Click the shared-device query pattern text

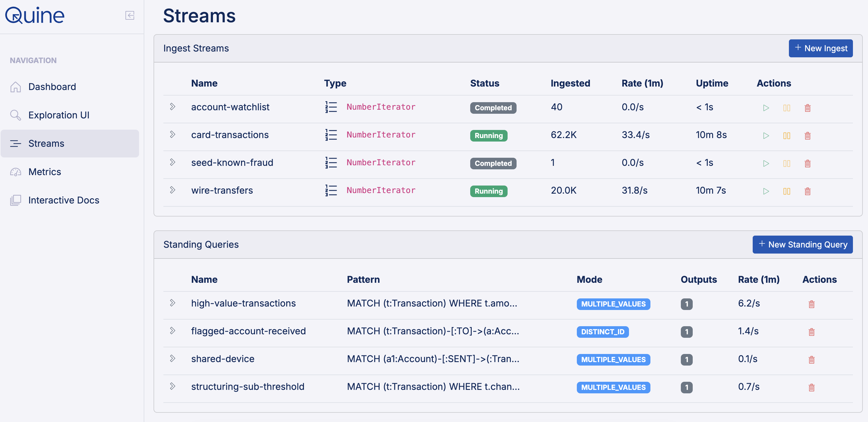pyautogui.click(x=433, y=359)
